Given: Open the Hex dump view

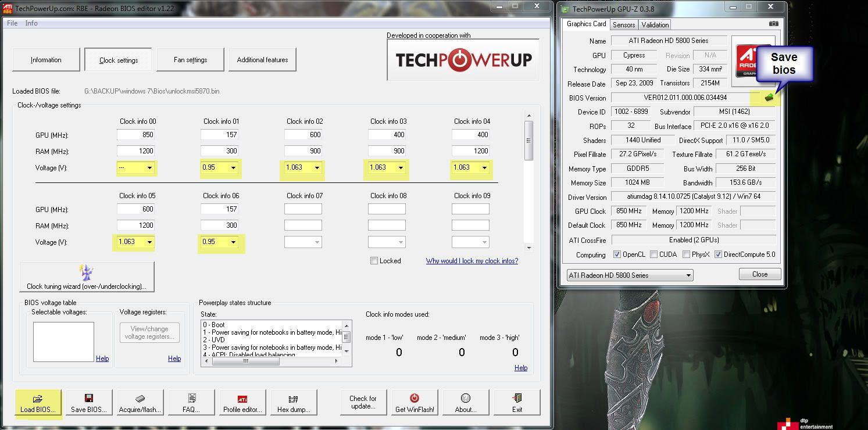Looking at the screenshot, I should tap(294, 402).
